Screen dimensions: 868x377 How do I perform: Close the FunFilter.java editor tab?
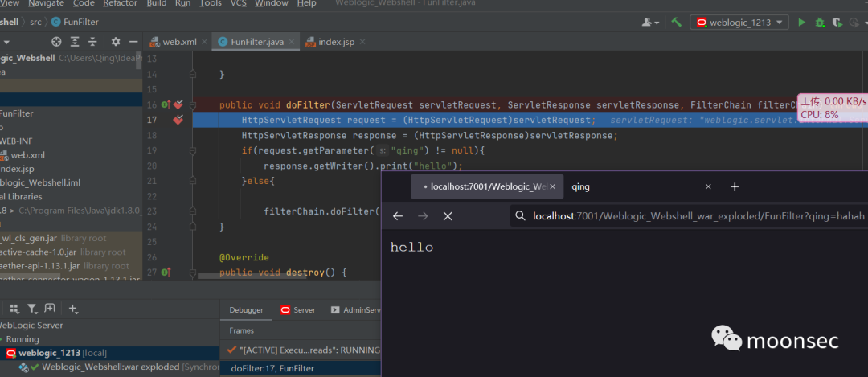pyautogui.click(x=292, y=42)
